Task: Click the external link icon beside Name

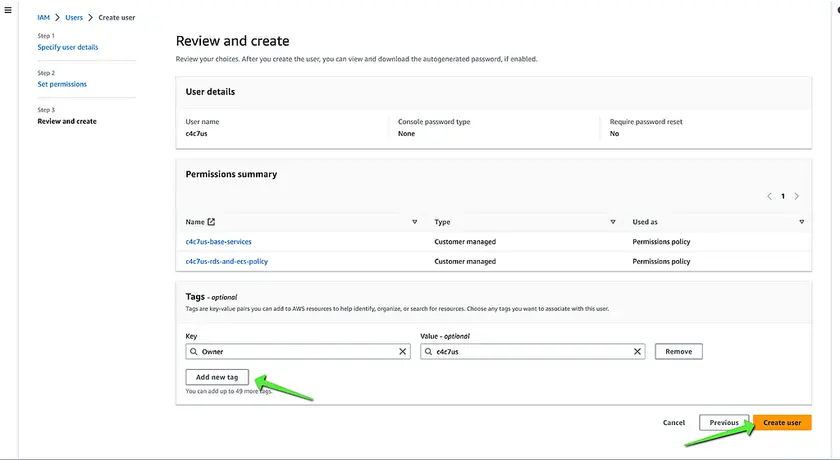Action: 211,222
